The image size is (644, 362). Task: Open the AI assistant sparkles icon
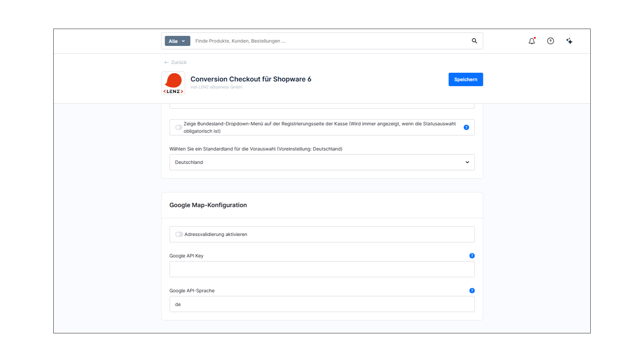pyautogui.click(x=569, y=41)
